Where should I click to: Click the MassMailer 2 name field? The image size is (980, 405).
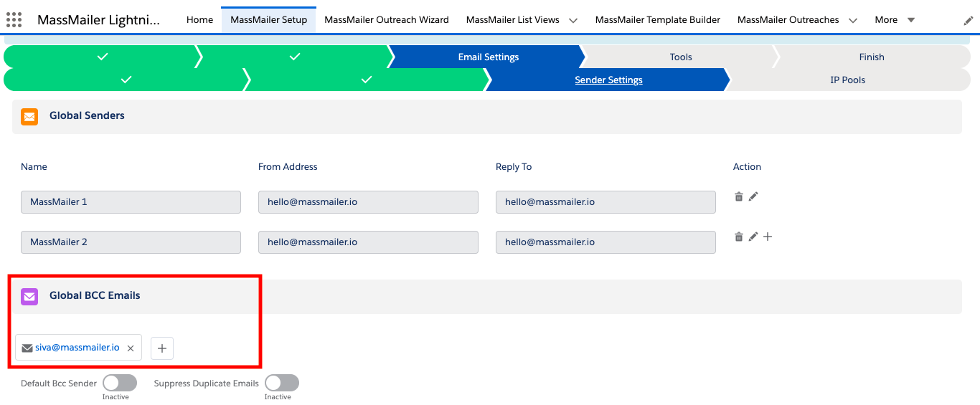click(131, 242)
